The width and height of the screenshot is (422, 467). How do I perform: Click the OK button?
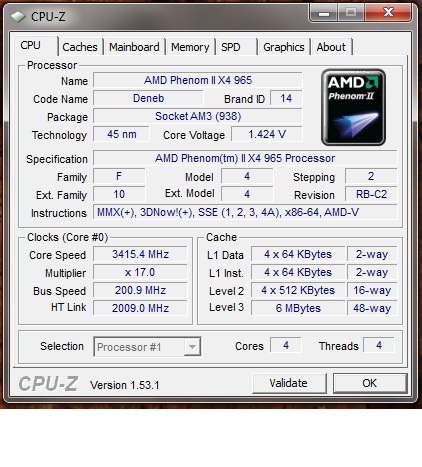(370, 383)
